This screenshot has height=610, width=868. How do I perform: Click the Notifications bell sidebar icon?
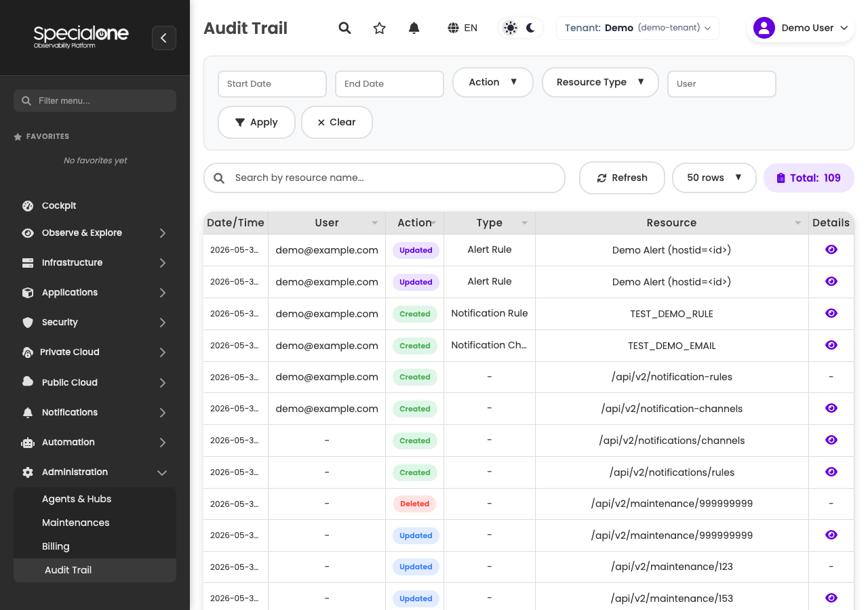(28, 412)
